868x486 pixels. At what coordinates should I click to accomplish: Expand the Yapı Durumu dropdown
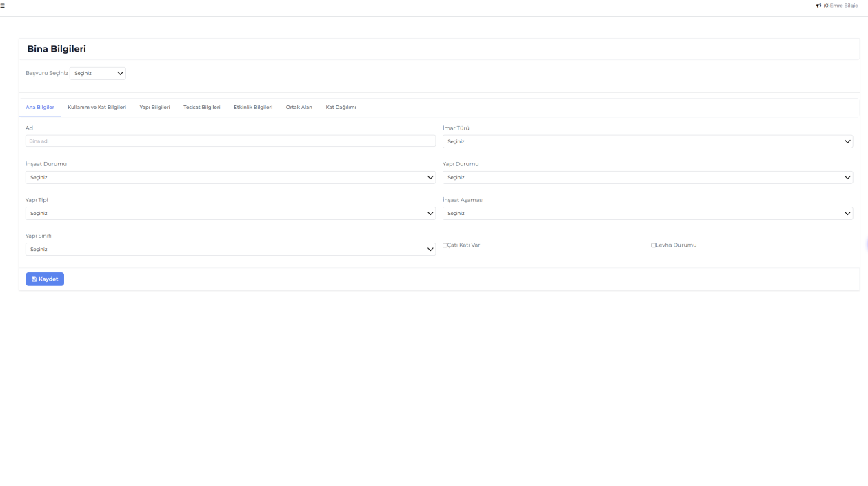point(647,177)
